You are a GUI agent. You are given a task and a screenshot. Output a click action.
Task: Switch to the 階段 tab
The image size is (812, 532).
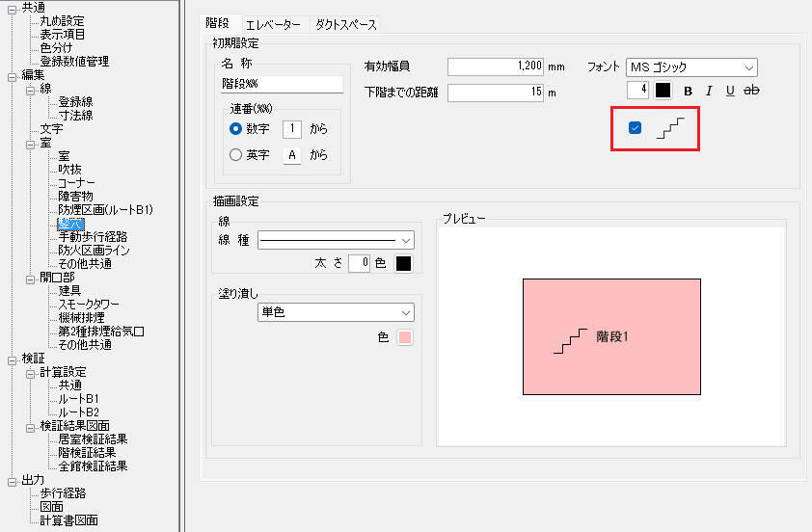(x=218, y=23)
